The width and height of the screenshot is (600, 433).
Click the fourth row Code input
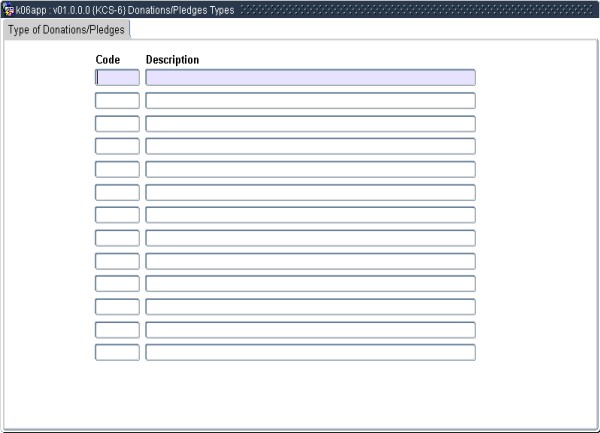pos(117,146)
